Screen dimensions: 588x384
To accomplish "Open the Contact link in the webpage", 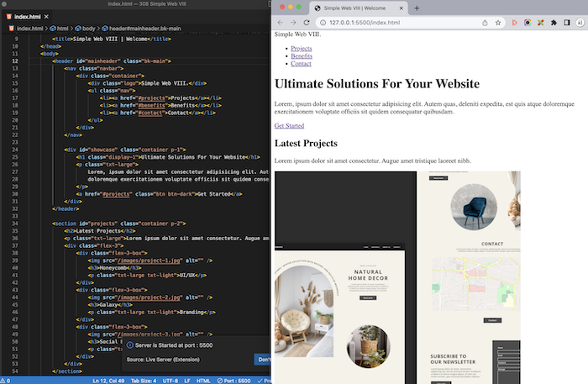I will pyautogui.click(x=301, y=63).
